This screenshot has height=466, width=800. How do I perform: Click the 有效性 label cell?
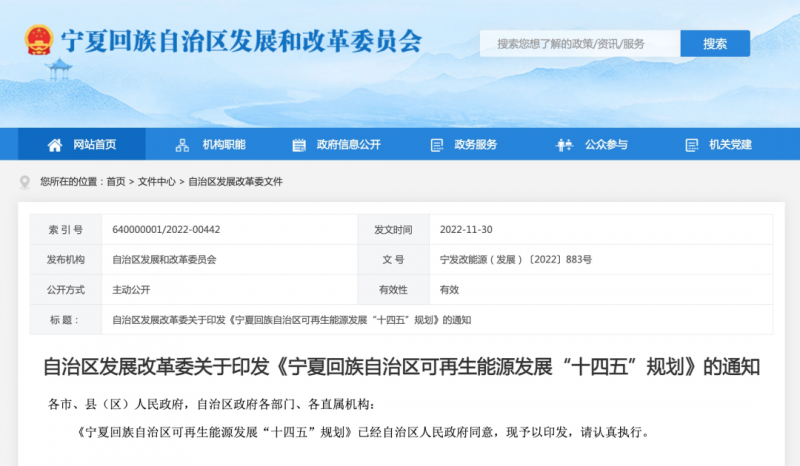pos(393,290)
